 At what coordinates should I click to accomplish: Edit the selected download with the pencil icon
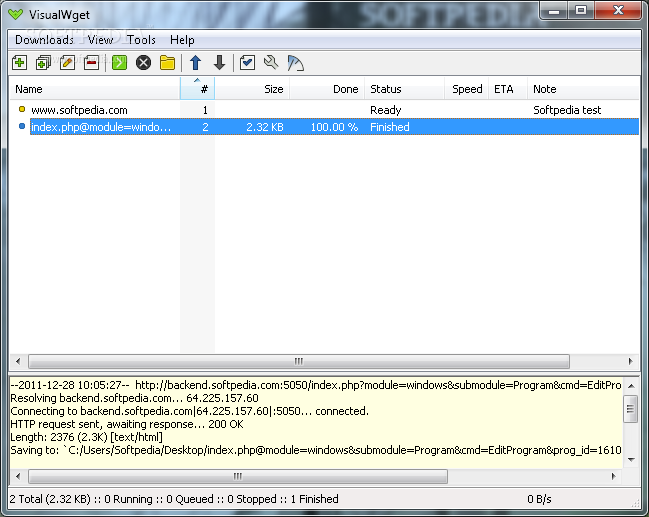[x=67, y=63]
